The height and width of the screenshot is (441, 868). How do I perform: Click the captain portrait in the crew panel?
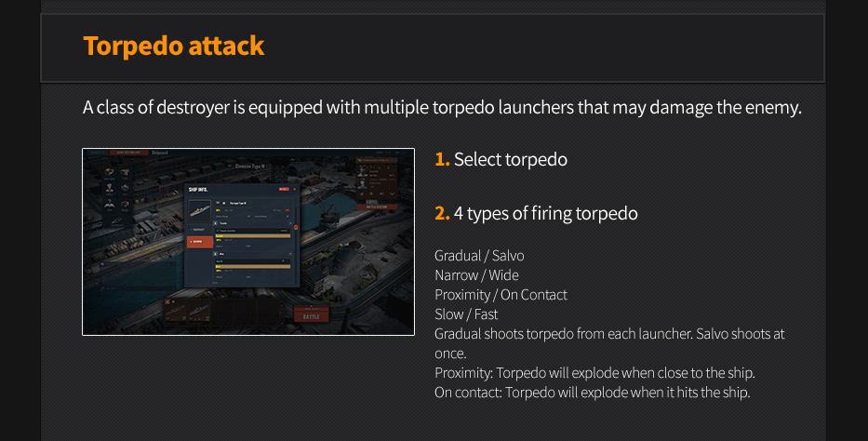pyautogui.click(x=364, y=173)
